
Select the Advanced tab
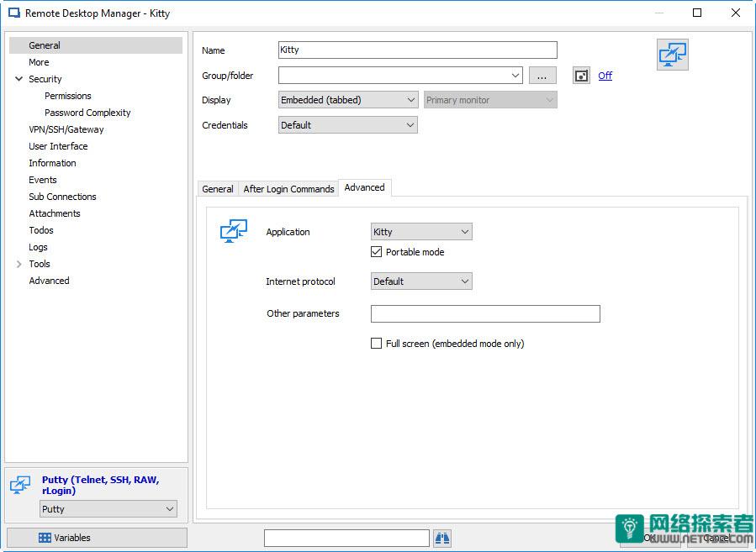pos(364,187)
